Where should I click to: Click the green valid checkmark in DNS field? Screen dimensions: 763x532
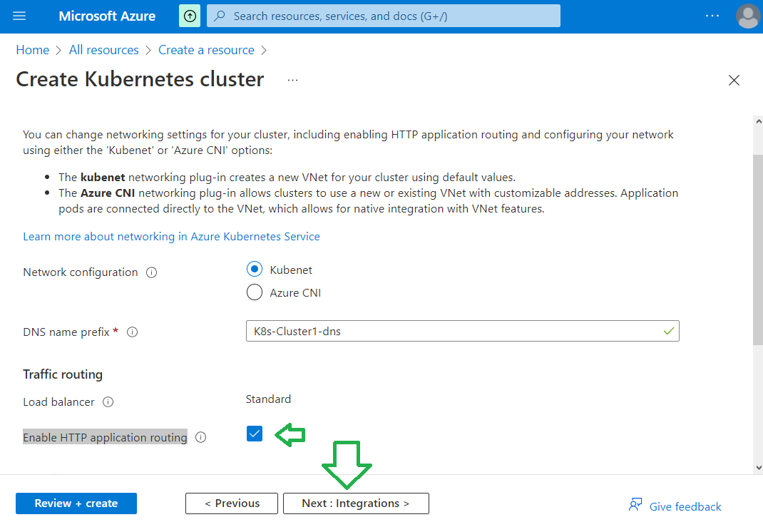[x=669, y=331]
